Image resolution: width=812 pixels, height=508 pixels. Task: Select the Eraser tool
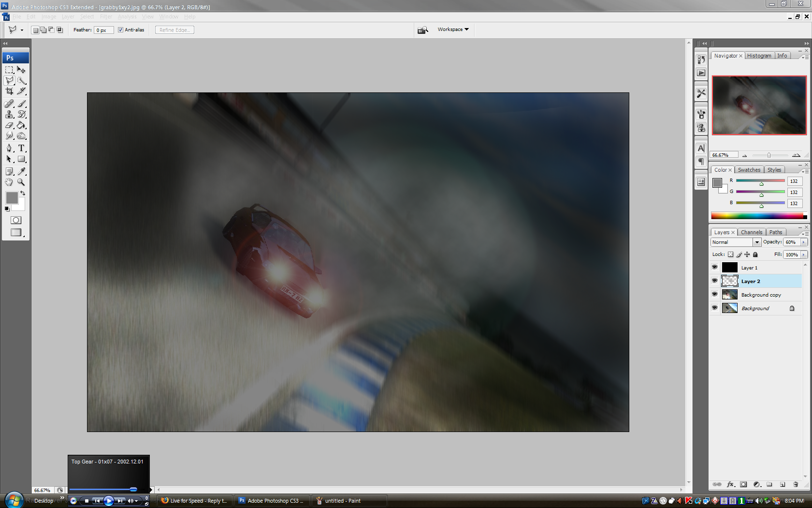click(9, 125)
